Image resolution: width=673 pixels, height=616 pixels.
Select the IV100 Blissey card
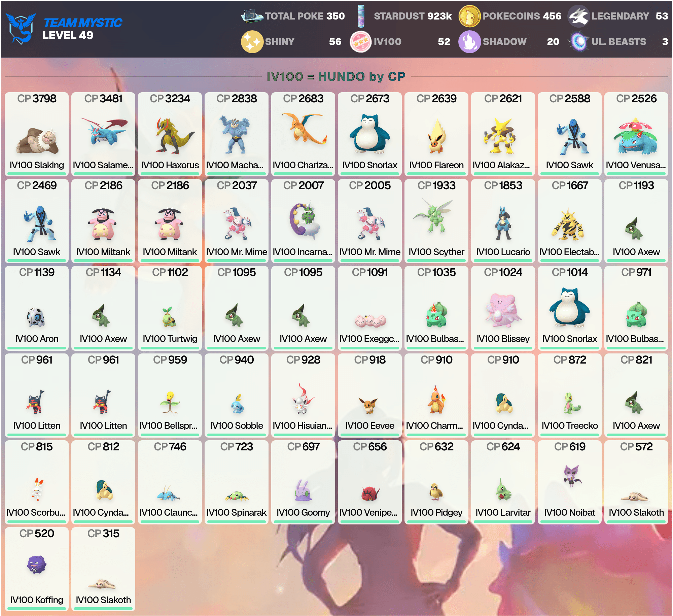(x=503, y=308)
